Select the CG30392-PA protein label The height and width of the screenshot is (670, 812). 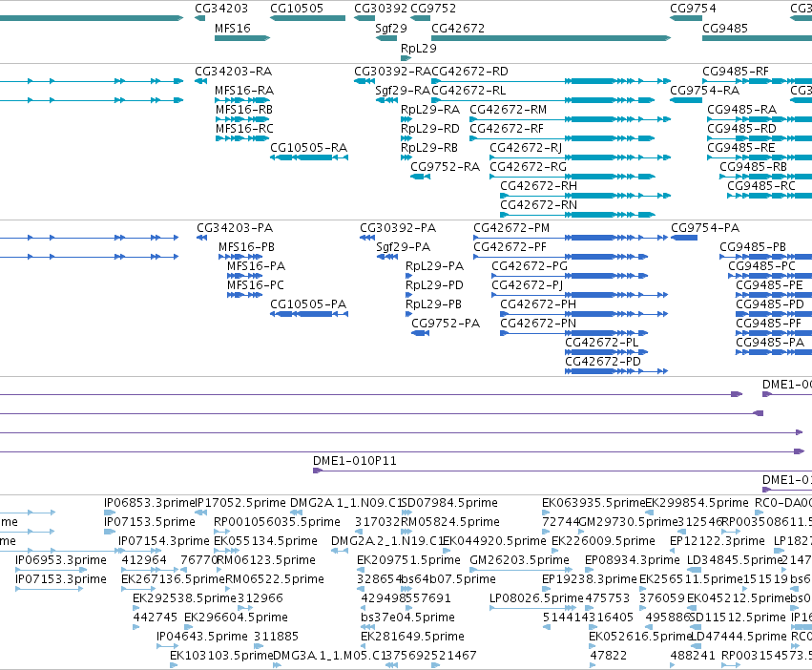(398, 228)
